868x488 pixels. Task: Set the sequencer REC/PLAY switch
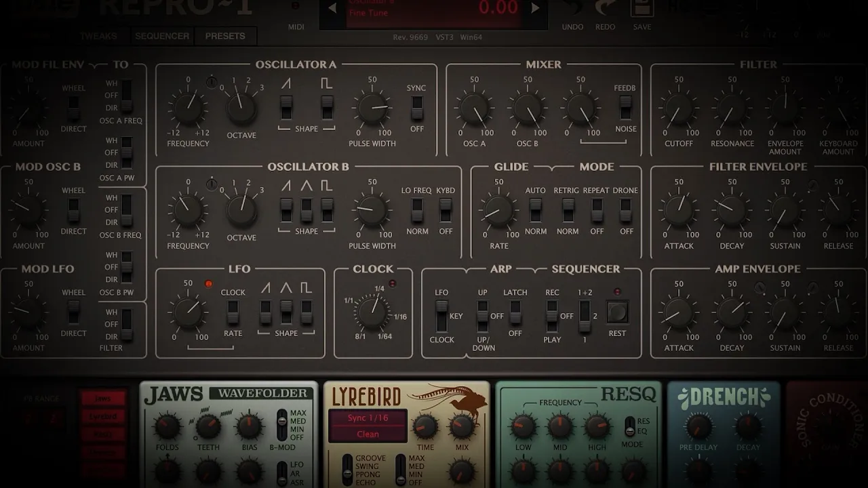point(552,317)
